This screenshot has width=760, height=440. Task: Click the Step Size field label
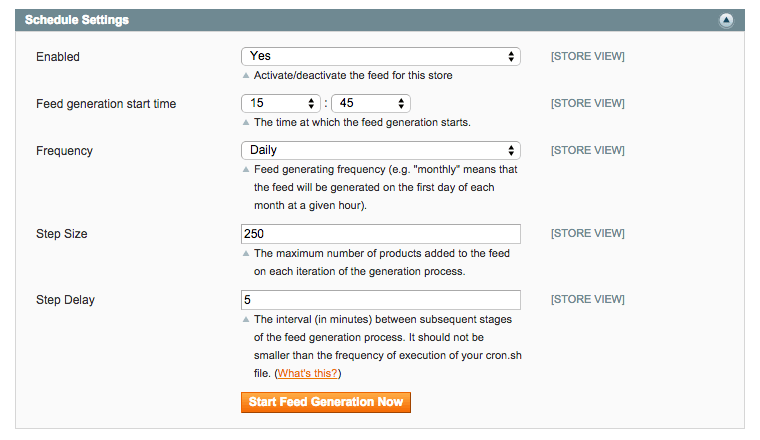[62, 234]
